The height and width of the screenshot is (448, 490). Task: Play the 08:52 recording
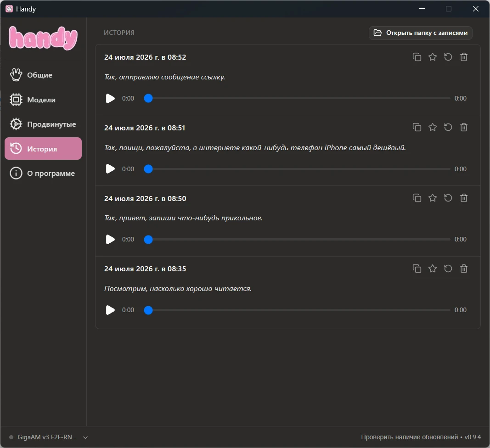coord(110,98)
